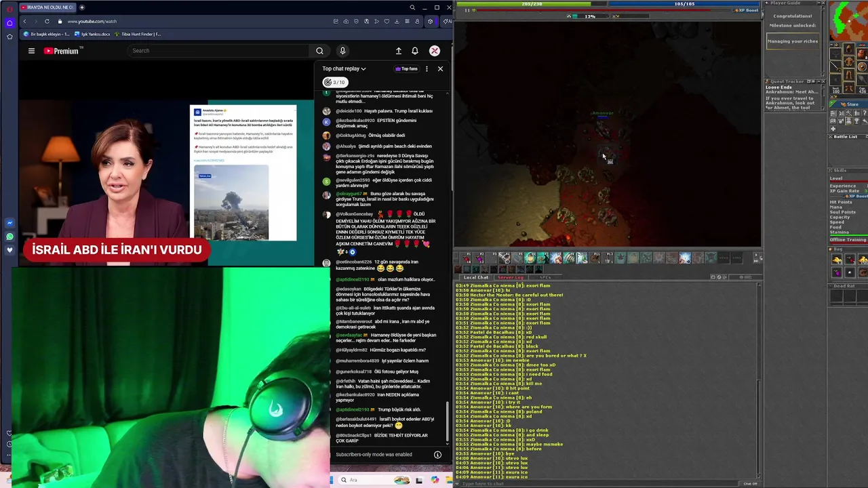Click the Experience row in Skills
Image resolution: width=868 pixels, height=488 pixels.
coord(848,186)
